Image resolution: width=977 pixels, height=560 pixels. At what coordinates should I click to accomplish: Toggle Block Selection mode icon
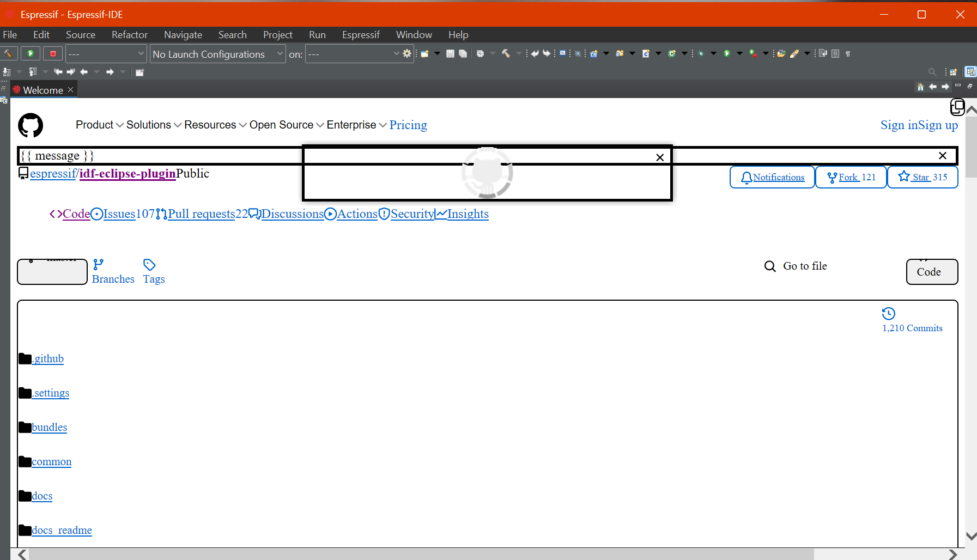tap(835, 53)
